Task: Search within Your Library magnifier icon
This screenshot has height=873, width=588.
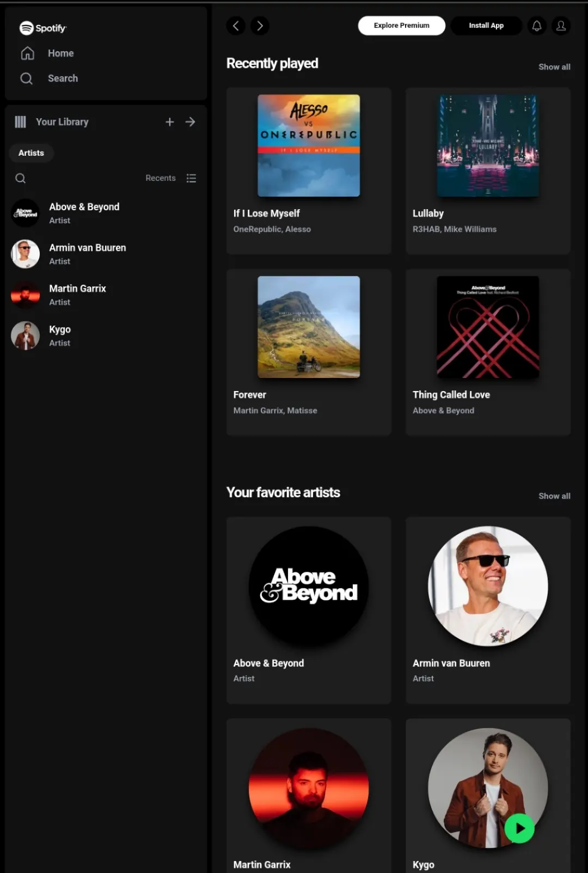Action: (x=21, y=178)
